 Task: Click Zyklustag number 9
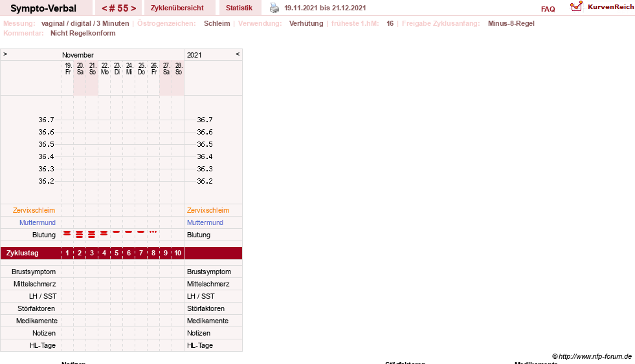pyautogui.click(x=166, y=253)
